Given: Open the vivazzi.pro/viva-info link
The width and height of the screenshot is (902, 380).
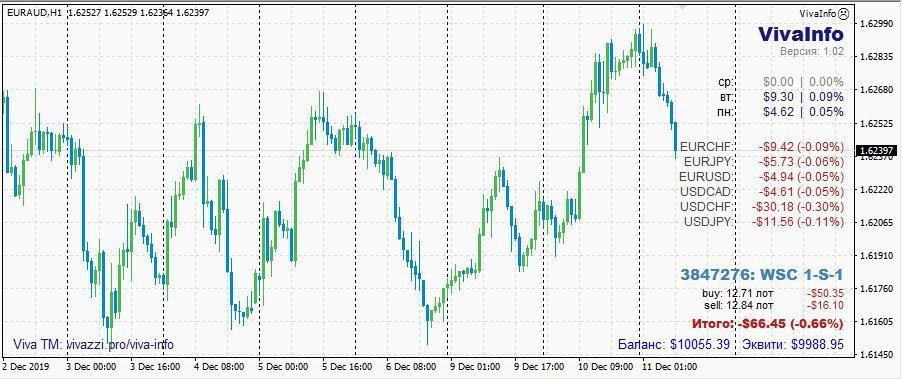Looking at the screenshot, I should pos(120,344).
